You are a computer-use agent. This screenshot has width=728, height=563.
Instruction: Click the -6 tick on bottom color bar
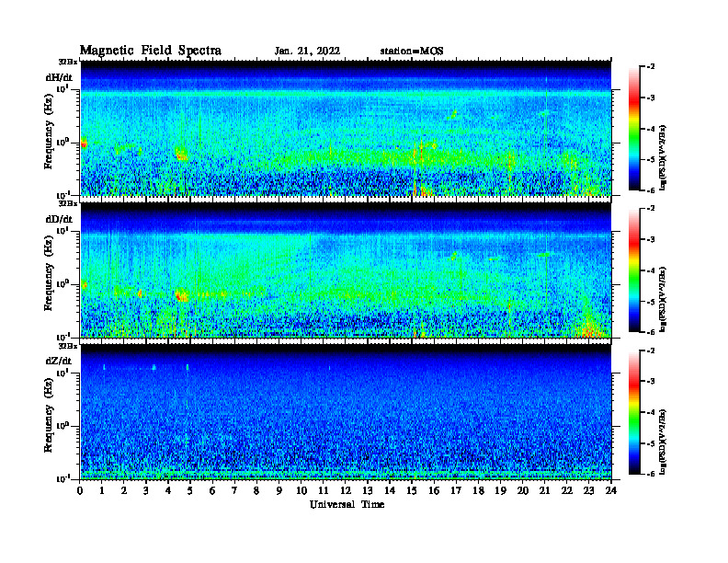click(651, 474)
